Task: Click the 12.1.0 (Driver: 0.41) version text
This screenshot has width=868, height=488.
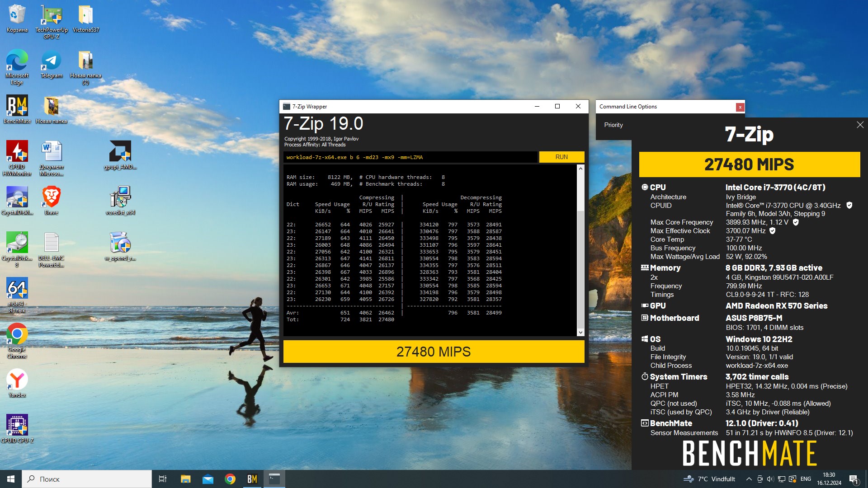Action: point(762,423)
